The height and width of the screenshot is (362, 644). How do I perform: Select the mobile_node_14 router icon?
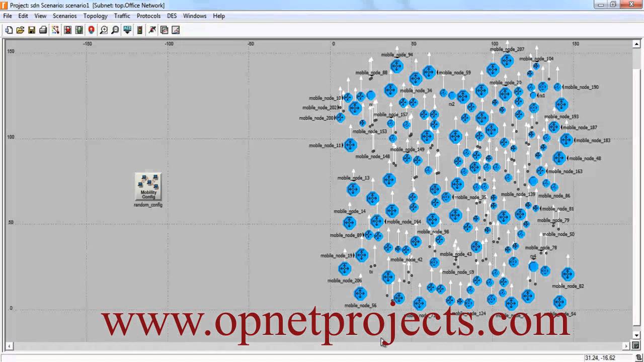tap(349, 222)
